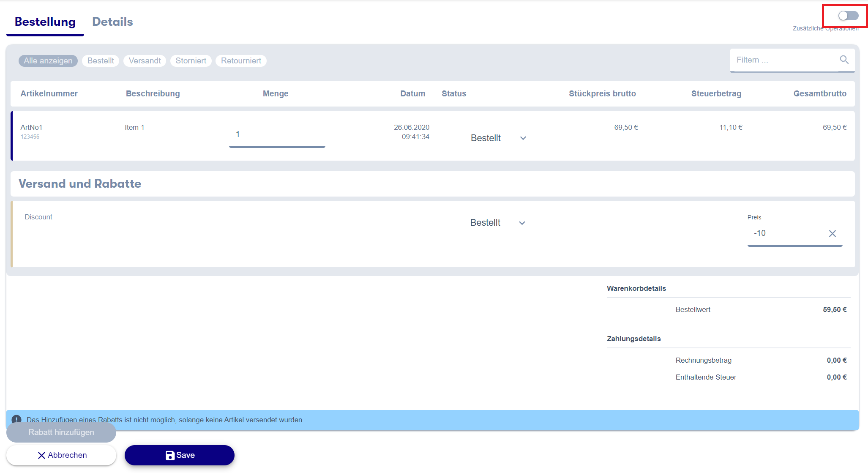Screen dimensions: 868x473
Task: Clear the discount price with X icon
Action: click(832, 234)
